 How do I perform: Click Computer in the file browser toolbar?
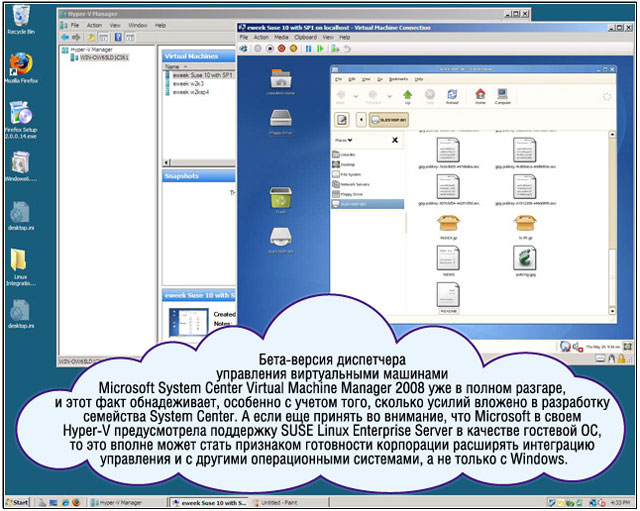[x=502, y=96]
